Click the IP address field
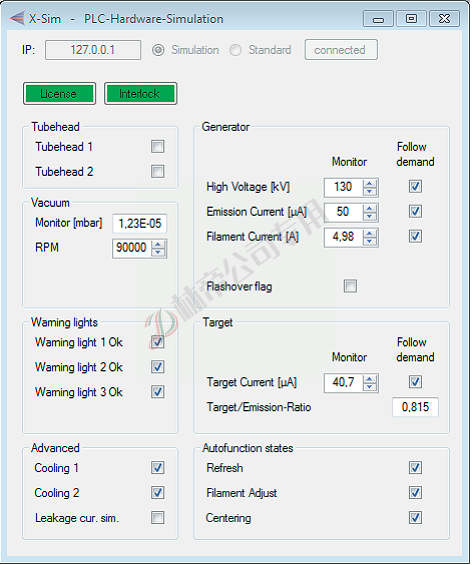472x565 pixels. click(93, 50)
